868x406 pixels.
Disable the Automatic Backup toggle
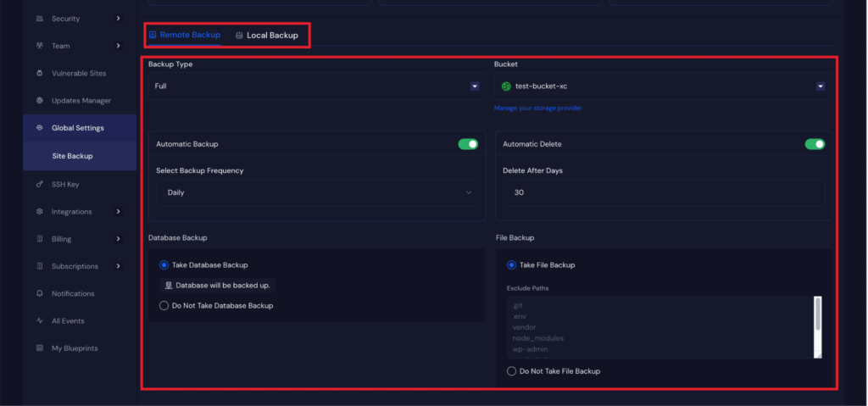click(468, 144)
